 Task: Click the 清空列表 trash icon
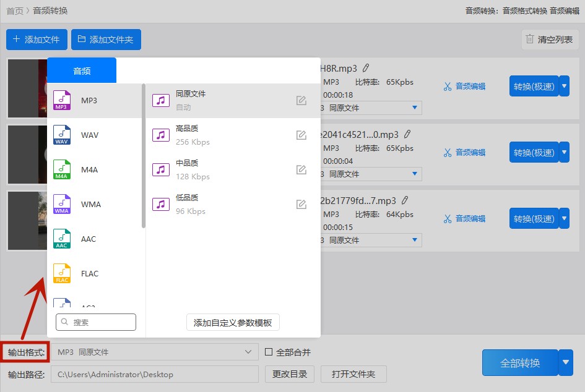click(x=529, y=40)
